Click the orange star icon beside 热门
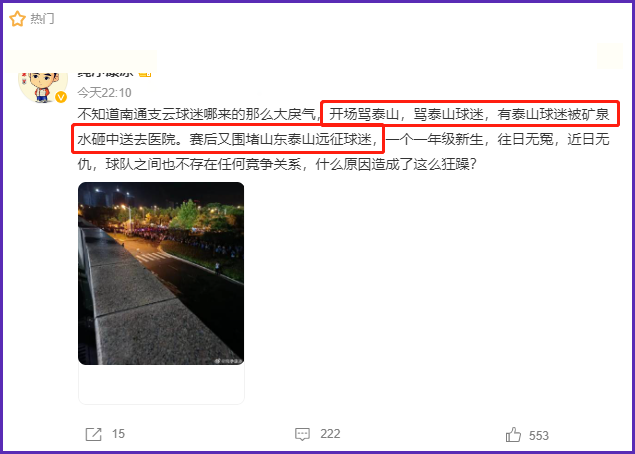Screen dimensions: 635x454 click(17, 19)
